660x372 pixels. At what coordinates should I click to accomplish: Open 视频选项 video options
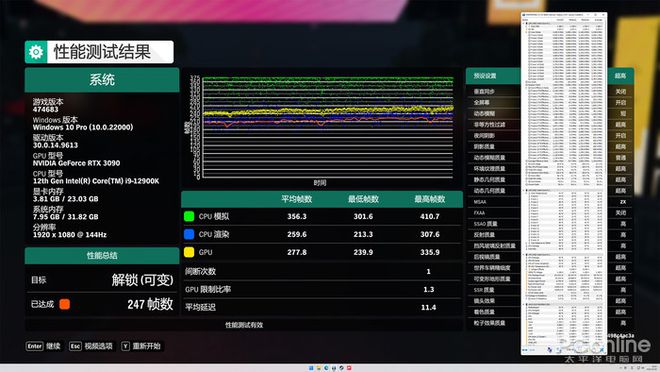click(98, 346)
